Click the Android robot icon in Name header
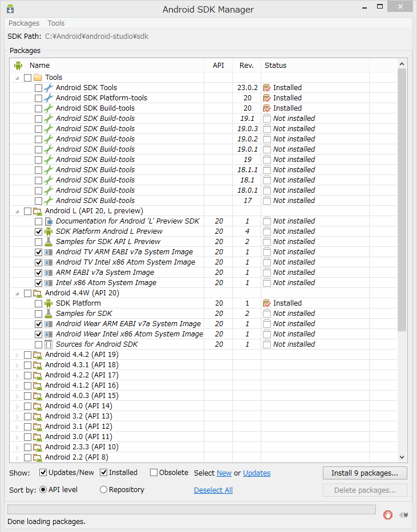 pyautogui.click(x=18, y=66)
